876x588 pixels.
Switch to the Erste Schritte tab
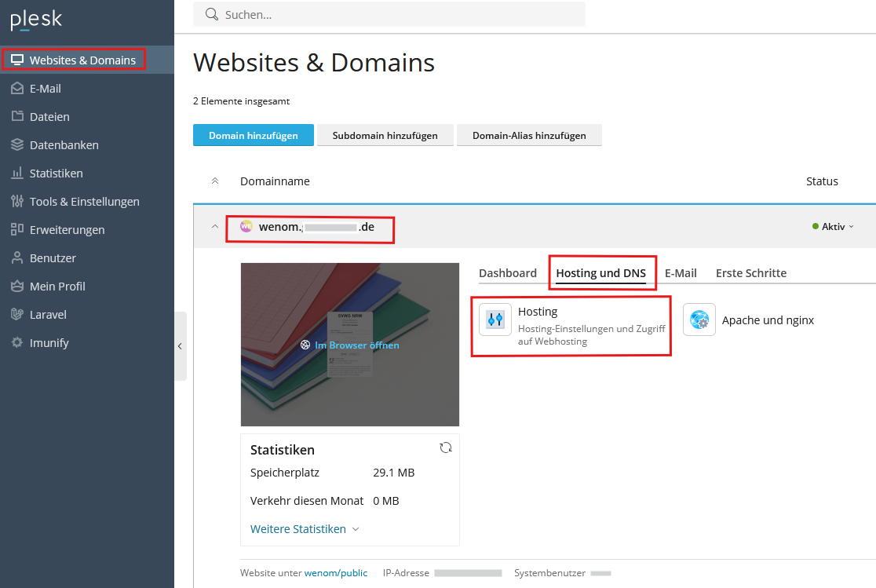click(750, 273)
